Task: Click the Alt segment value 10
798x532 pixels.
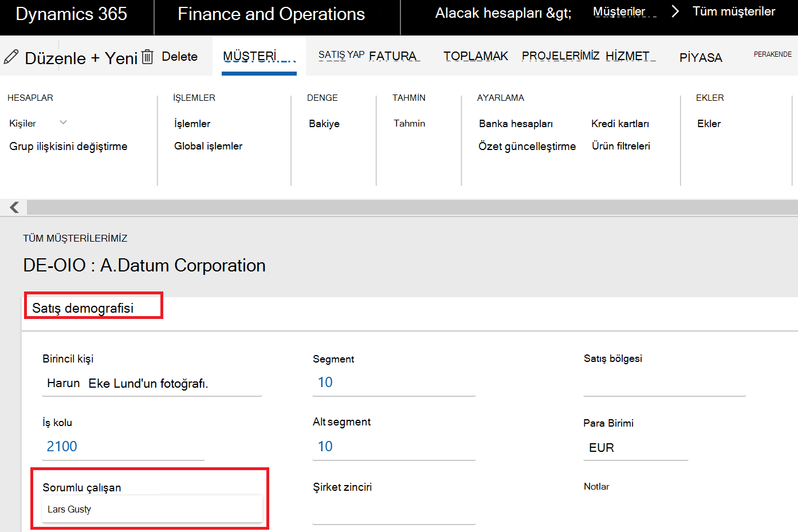Action: click(325, 447)
